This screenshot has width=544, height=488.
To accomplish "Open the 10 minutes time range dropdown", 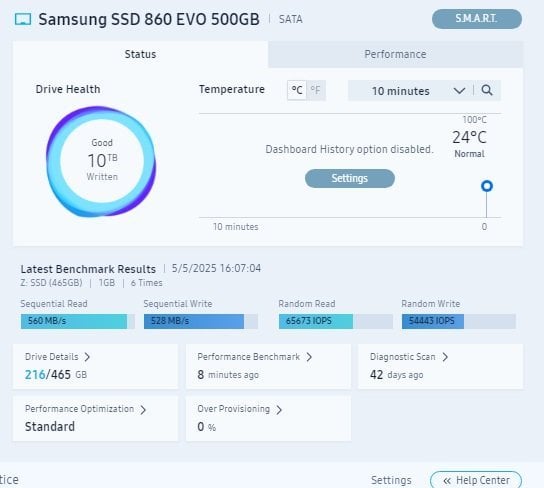I will (410, 91).
